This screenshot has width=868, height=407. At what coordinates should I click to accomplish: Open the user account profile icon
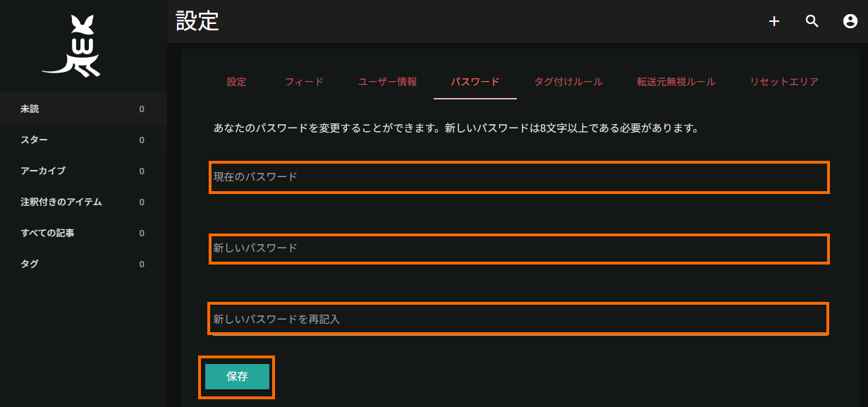850,22
